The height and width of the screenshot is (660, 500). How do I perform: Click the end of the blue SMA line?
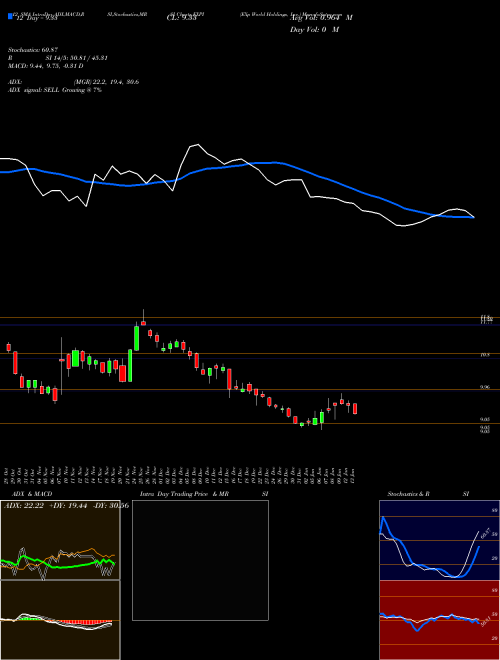(x=473, y=217)
